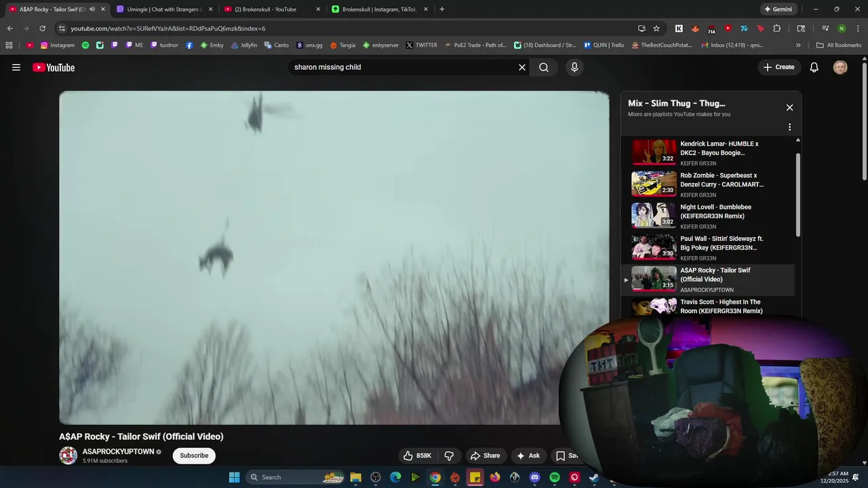Screen dimensions: 868x488
Task: Run search with the magnifier button
Action: (544, 67)
